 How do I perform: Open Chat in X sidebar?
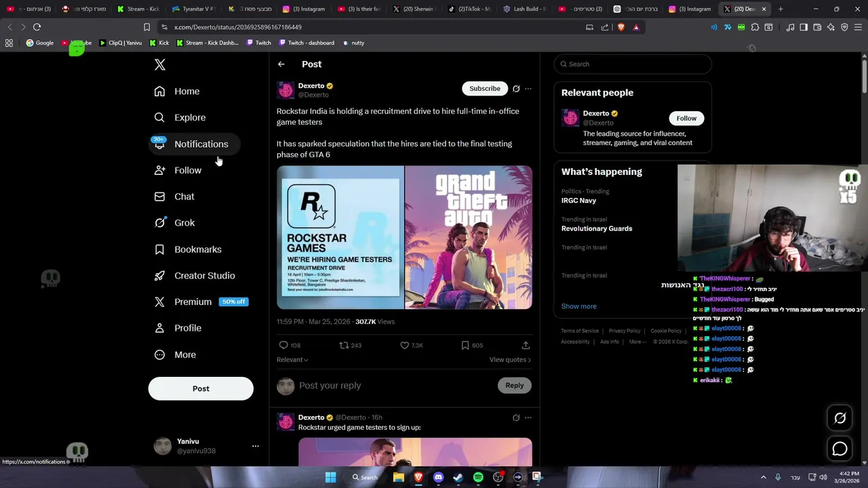coord(174,197)
